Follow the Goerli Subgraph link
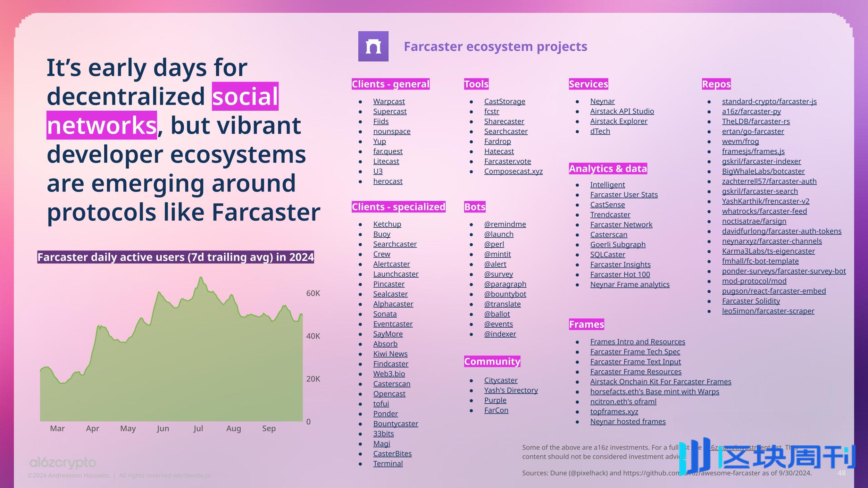 pos(618,245)
